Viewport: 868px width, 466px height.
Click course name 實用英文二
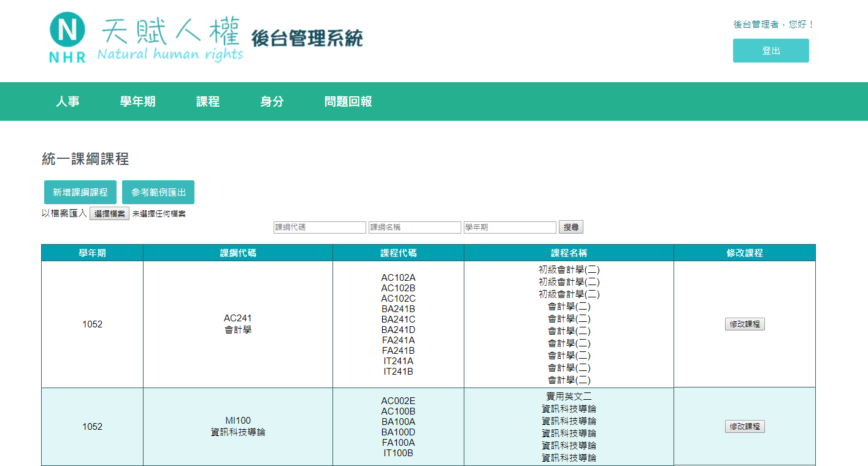point(569,397)
